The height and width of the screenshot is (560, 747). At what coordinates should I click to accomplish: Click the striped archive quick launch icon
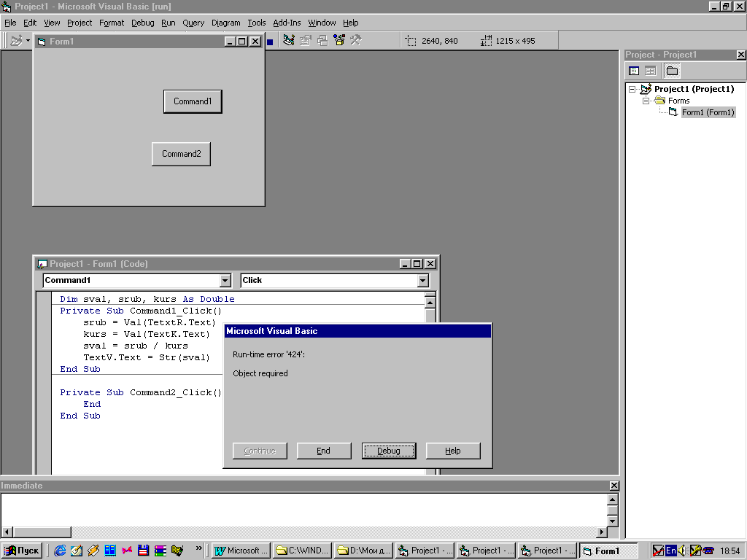point(160,551)
